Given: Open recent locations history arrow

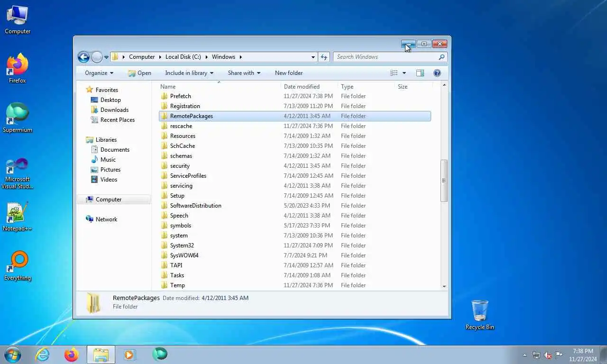Looking at the screenshot, I should pyautogui.click(x=106, y=57).
